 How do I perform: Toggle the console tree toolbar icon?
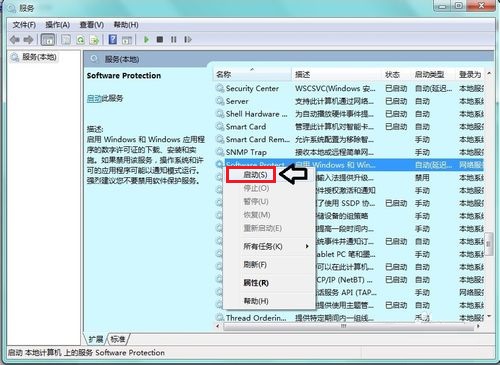point(48,40)
